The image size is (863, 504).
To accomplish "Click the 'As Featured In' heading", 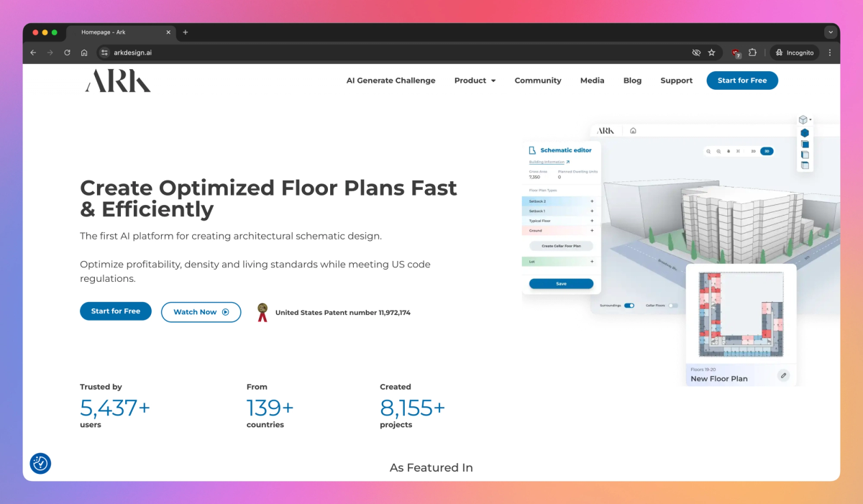I will point(431,467).
